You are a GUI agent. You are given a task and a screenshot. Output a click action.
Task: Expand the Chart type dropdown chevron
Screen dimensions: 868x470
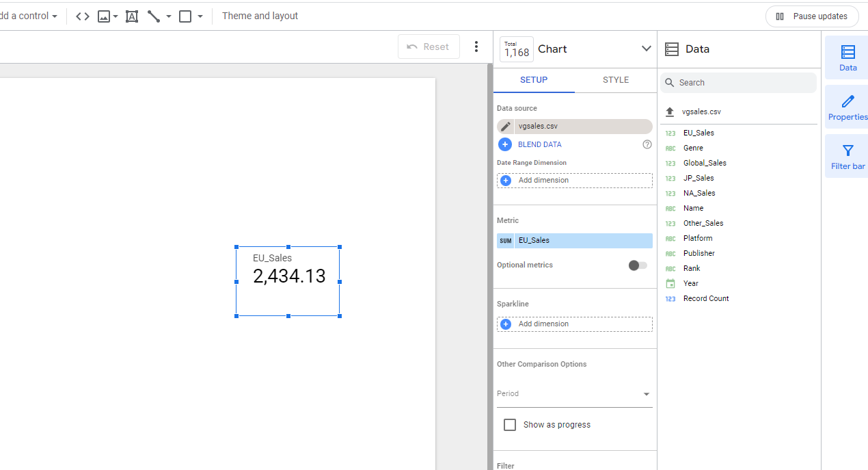click(x=646, y=49)
